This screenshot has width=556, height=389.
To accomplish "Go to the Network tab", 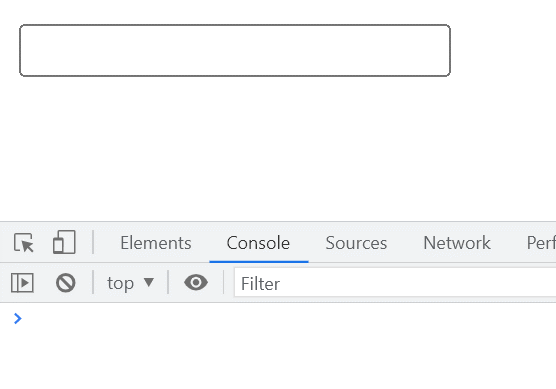I will [x=457, y=243].
